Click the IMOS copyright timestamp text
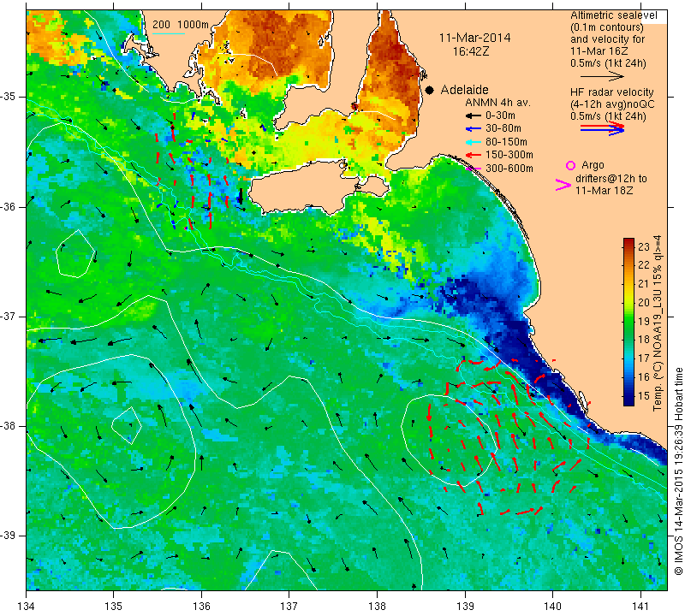 click(x=678, y=471)
